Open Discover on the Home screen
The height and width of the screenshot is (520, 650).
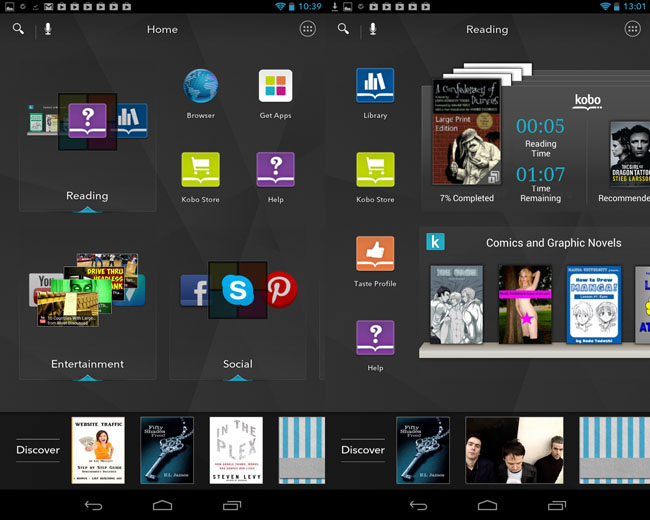click(38, 450)
